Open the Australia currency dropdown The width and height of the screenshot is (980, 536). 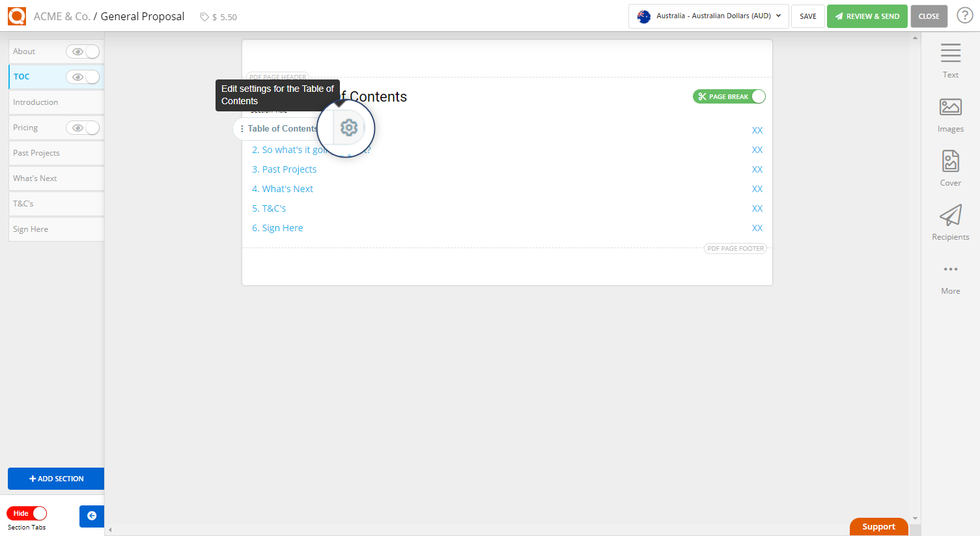708,16
